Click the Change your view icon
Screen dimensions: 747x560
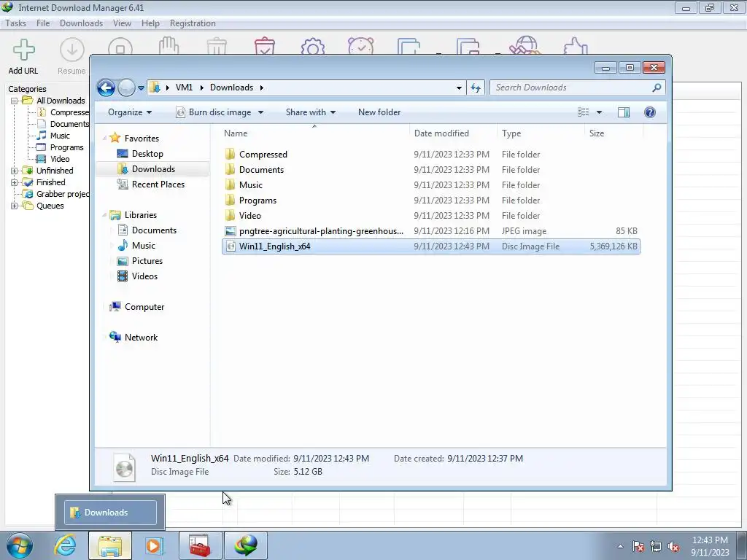(584, 112)
